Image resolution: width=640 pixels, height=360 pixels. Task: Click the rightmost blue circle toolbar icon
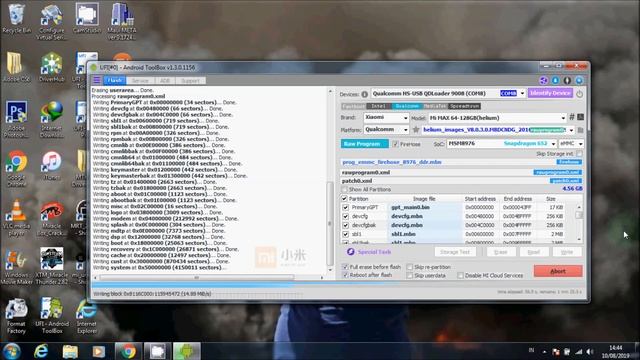tap(579, 80)
